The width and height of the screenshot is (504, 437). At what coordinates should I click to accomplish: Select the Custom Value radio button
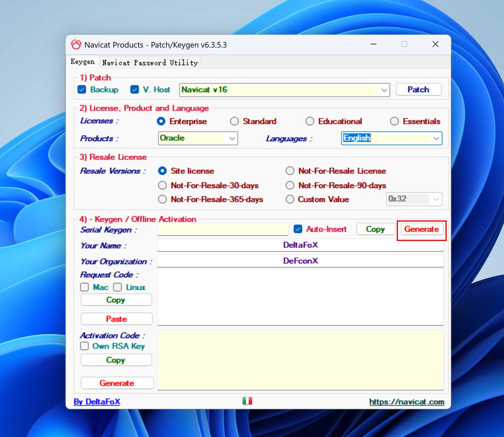click(290, 199)
